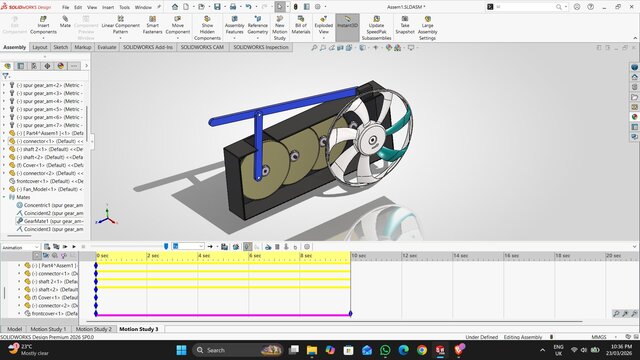The height and width of the screenshot is (360, 640).
Task: Select GearMate1 in the Mates folder
Action: (x=49, y=221)
